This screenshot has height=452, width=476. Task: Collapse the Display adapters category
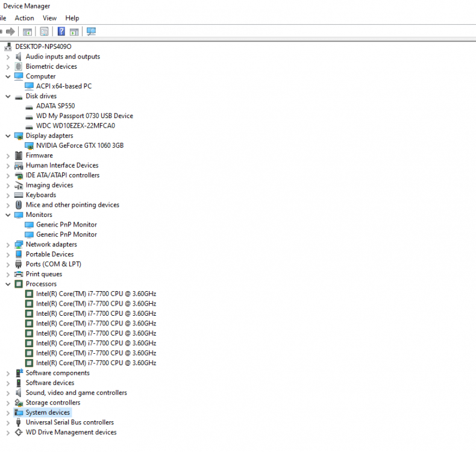[x=8, y=136]
